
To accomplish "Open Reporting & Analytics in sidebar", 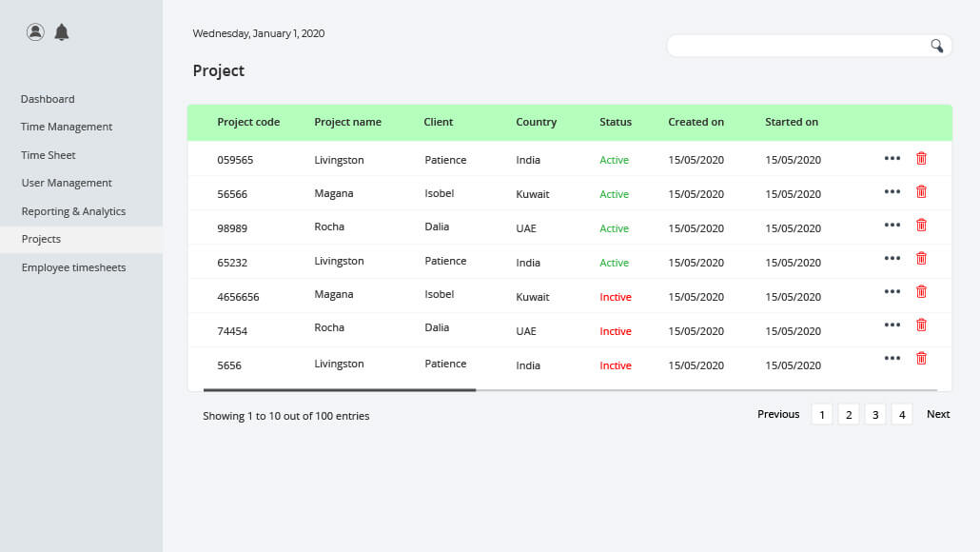I will coord(74,211).
